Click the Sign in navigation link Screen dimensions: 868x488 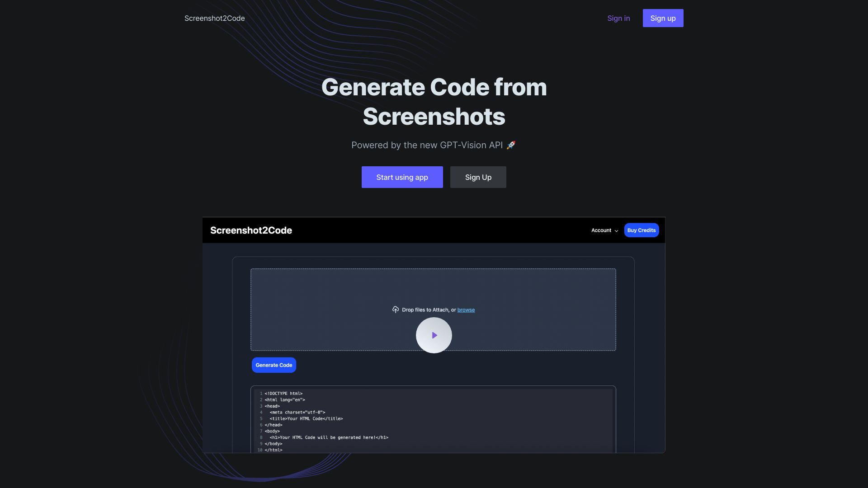click(x=618, y=18)
